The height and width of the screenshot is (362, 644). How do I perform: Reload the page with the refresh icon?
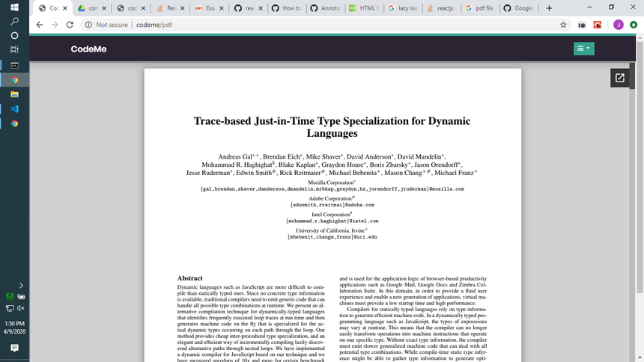(70, 25)
